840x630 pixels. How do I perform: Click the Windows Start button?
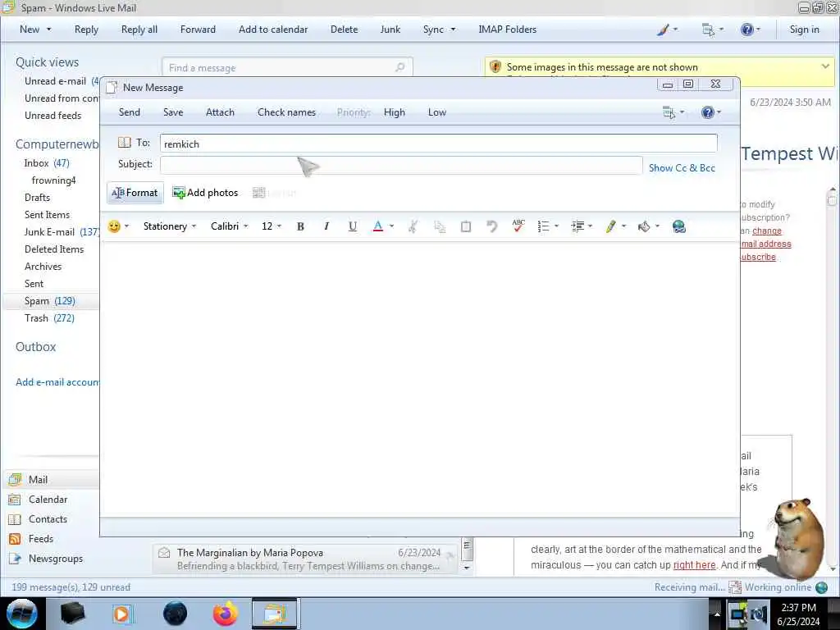coord(21,614)
